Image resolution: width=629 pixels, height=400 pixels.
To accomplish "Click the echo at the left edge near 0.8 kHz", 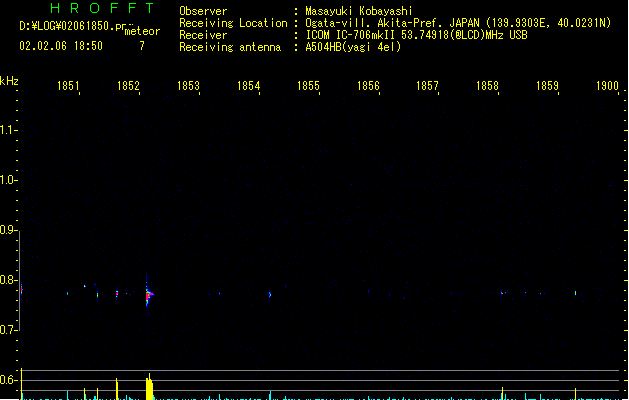I will (22, 289).
